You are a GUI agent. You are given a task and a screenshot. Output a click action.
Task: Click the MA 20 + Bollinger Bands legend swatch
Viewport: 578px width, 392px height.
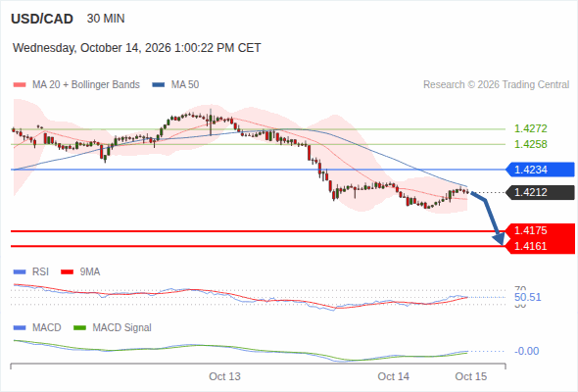[x=20, y=85]
